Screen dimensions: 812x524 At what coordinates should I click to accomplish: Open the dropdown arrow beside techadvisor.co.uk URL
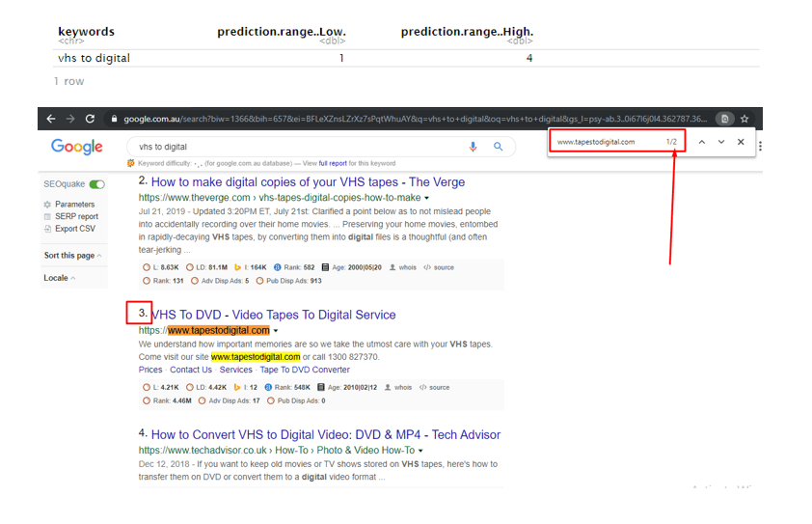coord(420,451)
